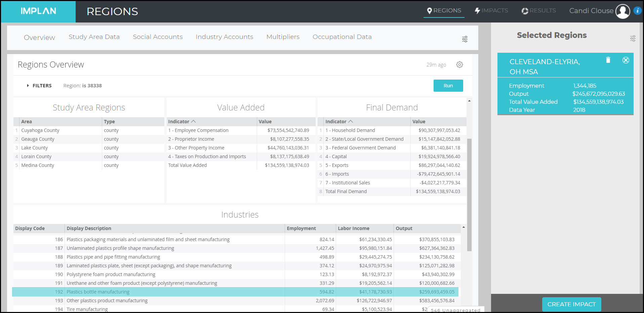Image resolution: width=644 pixels, height=313 pixels.
Task: Click the blue info icon
Action: point(637,10)
